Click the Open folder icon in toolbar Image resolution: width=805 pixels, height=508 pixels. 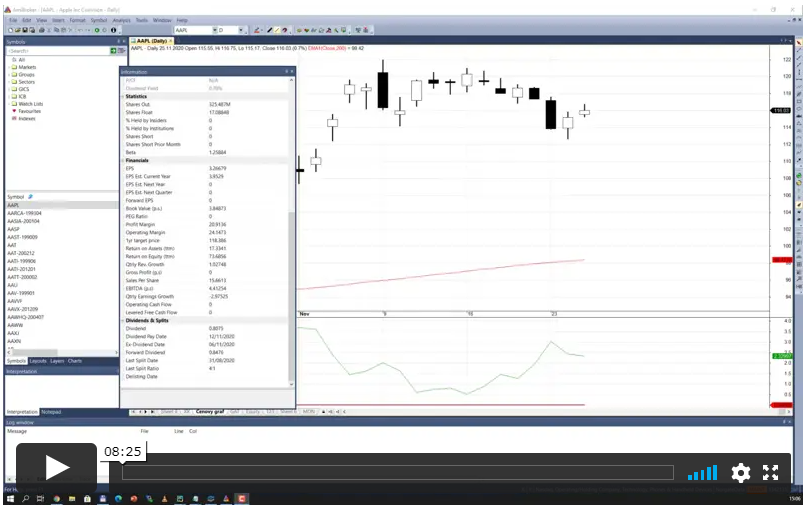17,30
